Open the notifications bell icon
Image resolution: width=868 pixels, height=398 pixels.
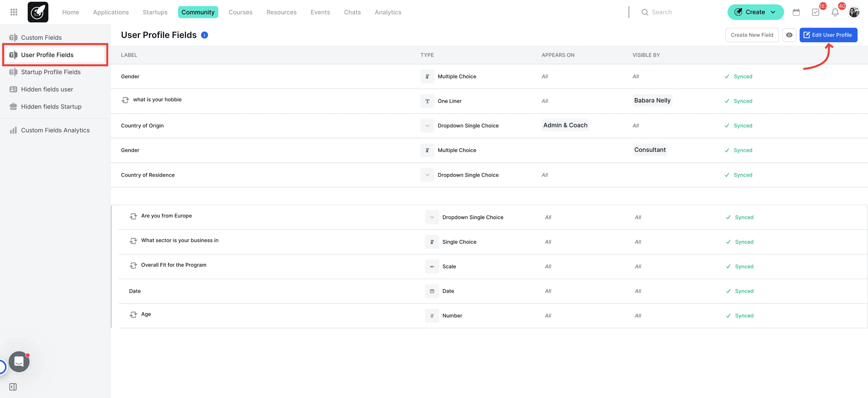(835, 12)
